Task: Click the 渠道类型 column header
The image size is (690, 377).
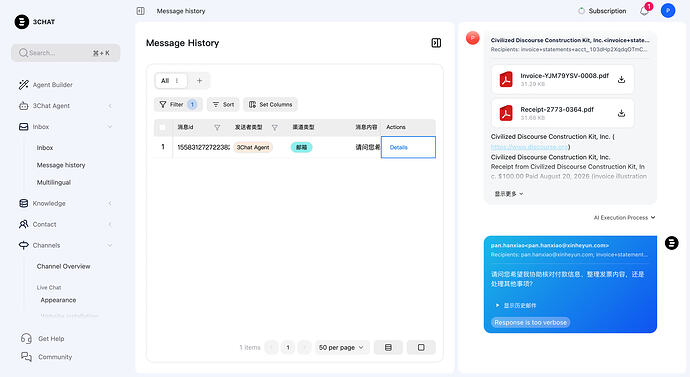Action: (303, 127)
